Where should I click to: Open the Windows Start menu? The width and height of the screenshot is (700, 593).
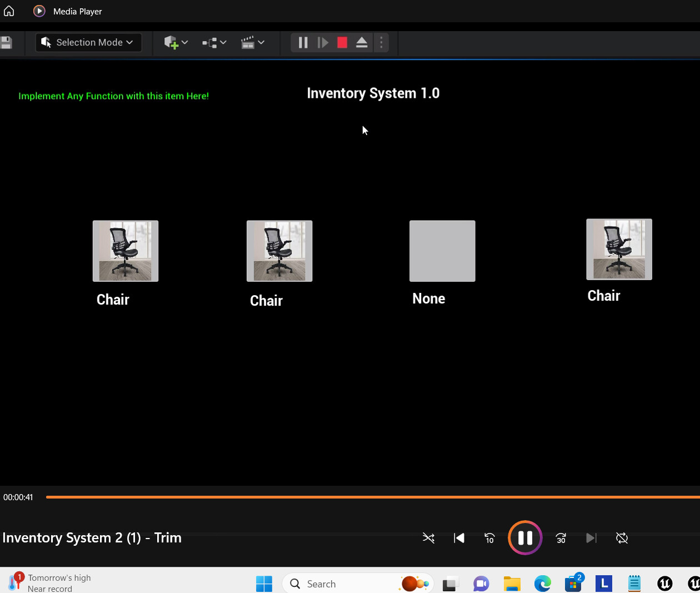point(264,584)
